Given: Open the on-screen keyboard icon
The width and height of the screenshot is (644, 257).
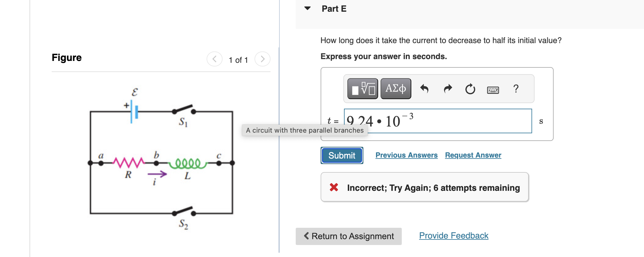Looking at the screenshot, I should pyautogui.click(x=492, y=90).
